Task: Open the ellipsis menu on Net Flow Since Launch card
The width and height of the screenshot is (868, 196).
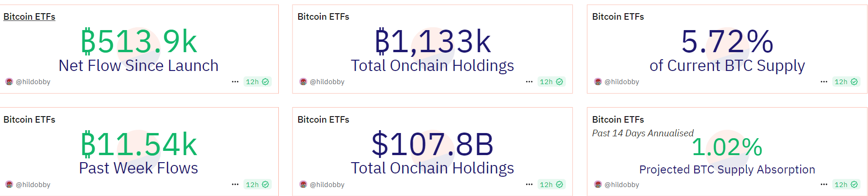Action: pyautogui.click(x=235, y=82)
